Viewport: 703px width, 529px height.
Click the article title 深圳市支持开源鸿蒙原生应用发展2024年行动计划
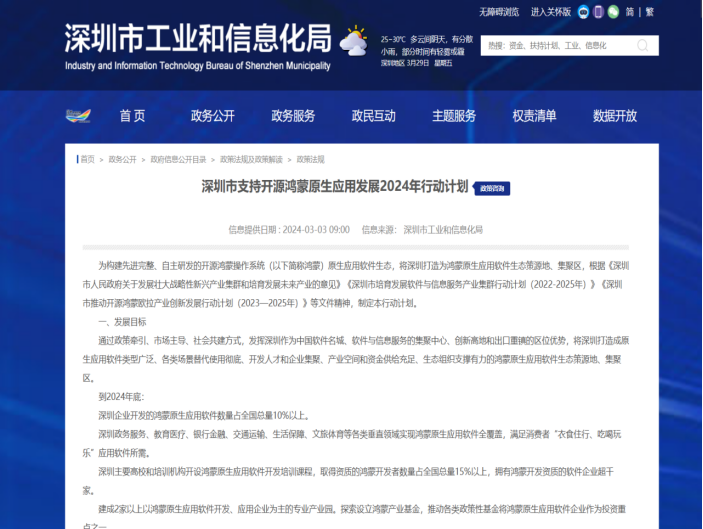click(334, 186)
